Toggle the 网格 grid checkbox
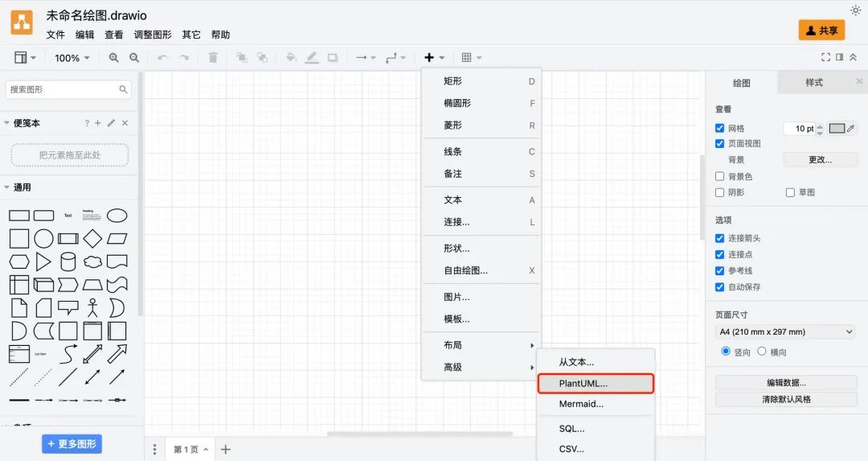Screen dimensions: 868x461 pyautogui.click(x=719, y=128)
